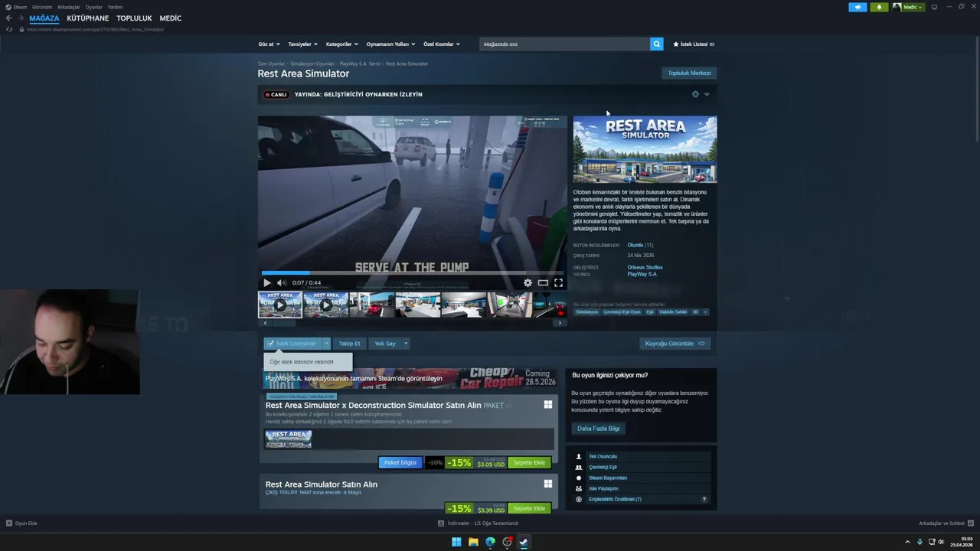Open the PlayWay S.A. publisher link
The image size is (980, 551).
point(642,274)
